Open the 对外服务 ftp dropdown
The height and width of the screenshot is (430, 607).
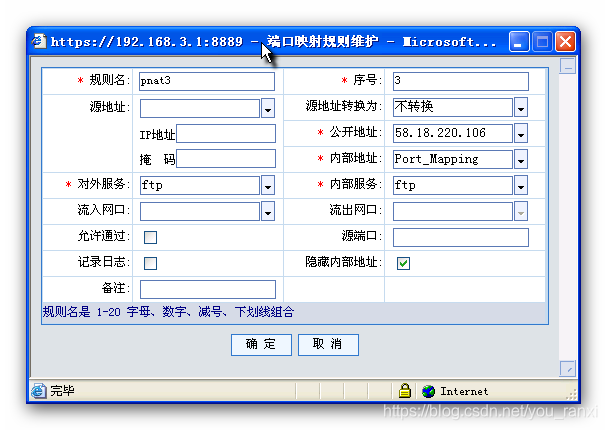(x=268, y=185)
